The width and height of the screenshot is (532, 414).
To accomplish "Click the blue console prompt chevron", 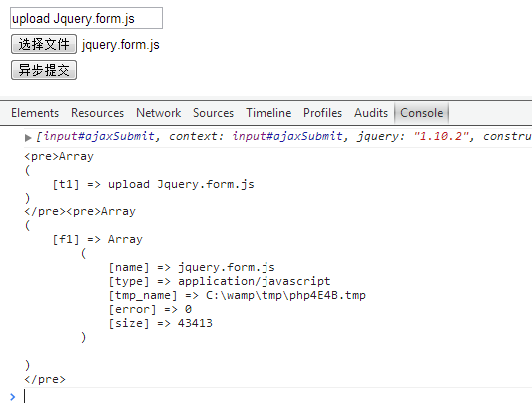I will click(x=13, y=396).
